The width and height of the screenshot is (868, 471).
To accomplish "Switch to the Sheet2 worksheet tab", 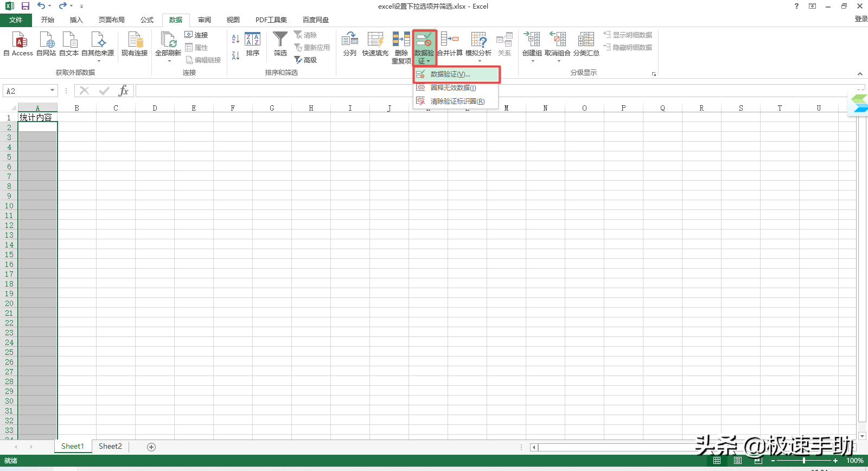I will [110, 447].
